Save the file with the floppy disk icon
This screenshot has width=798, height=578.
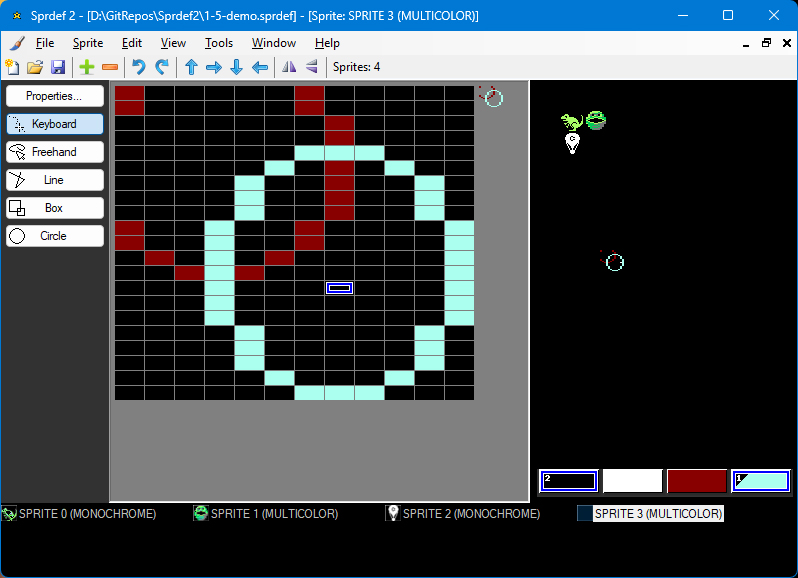point(58,67)
